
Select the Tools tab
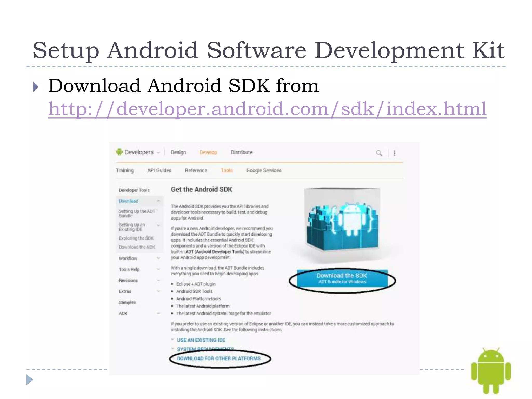point(227,170)
